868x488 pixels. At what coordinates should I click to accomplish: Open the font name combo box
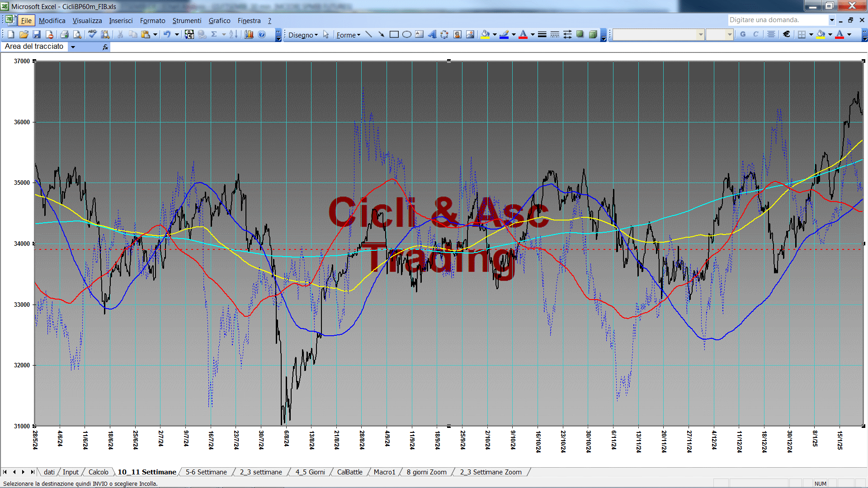(x=658, y=35)
